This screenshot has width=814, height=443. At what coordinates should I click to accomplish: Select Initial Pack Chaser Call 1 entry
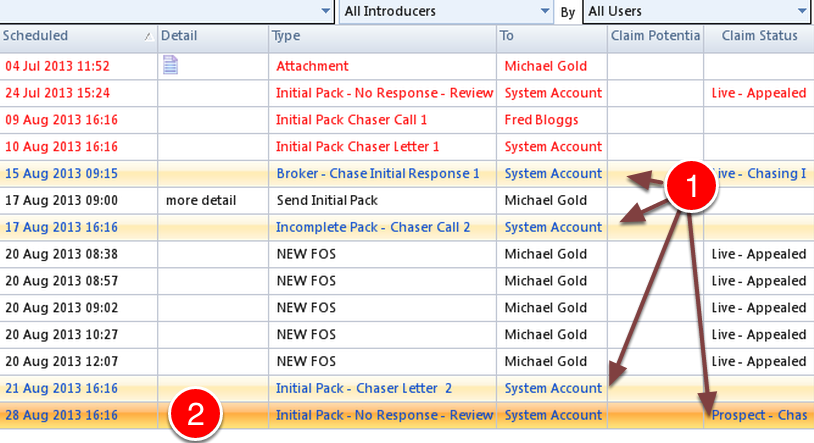coord(351,120)
